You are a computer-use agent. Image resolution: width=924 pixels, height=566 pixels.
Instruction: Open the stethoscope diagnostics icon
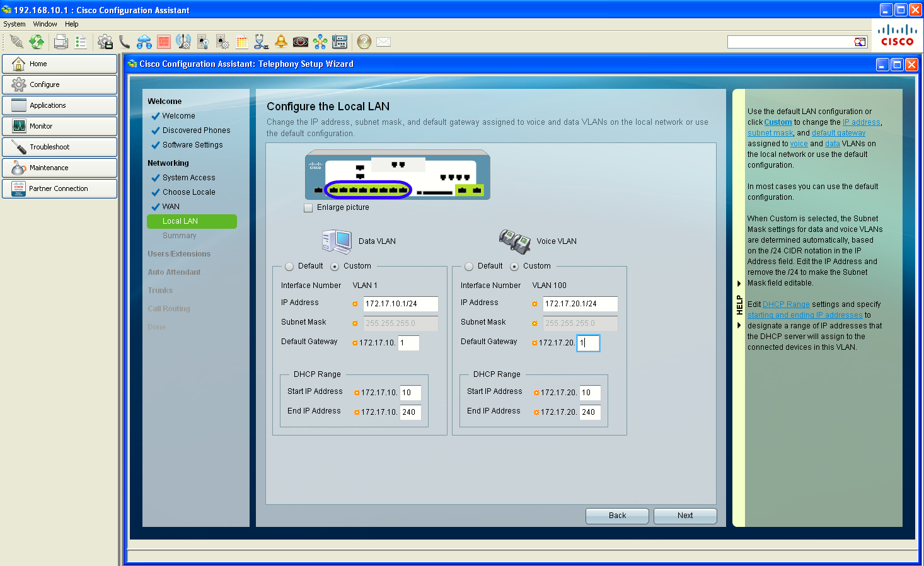(x=261, y=42)
